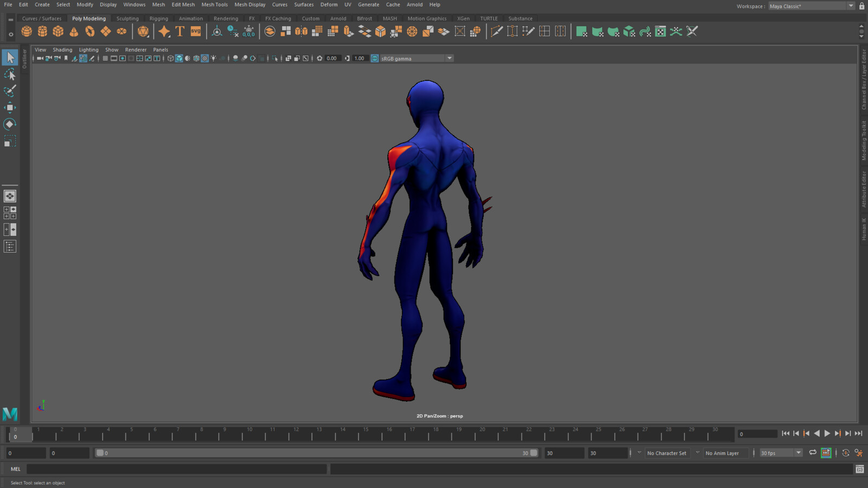868x488 pixels.
Task: Toggle use all lights bulb icon
Action: pyautogui.click(x=214, y=59)
